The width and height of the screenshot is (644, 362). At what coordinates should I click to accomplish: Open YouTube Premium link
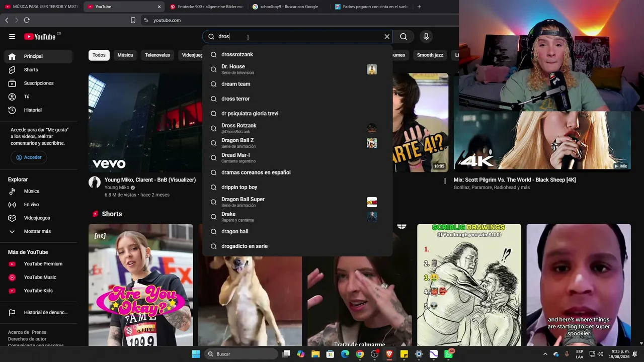point(39,264)
